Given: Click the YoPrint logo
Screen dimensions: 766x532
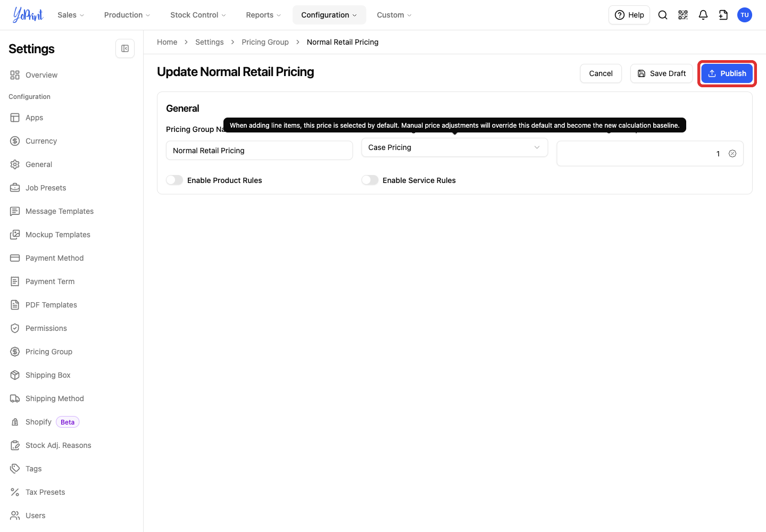Looking at the screenshot, I should pyautogui.click(x=28, y=15).
